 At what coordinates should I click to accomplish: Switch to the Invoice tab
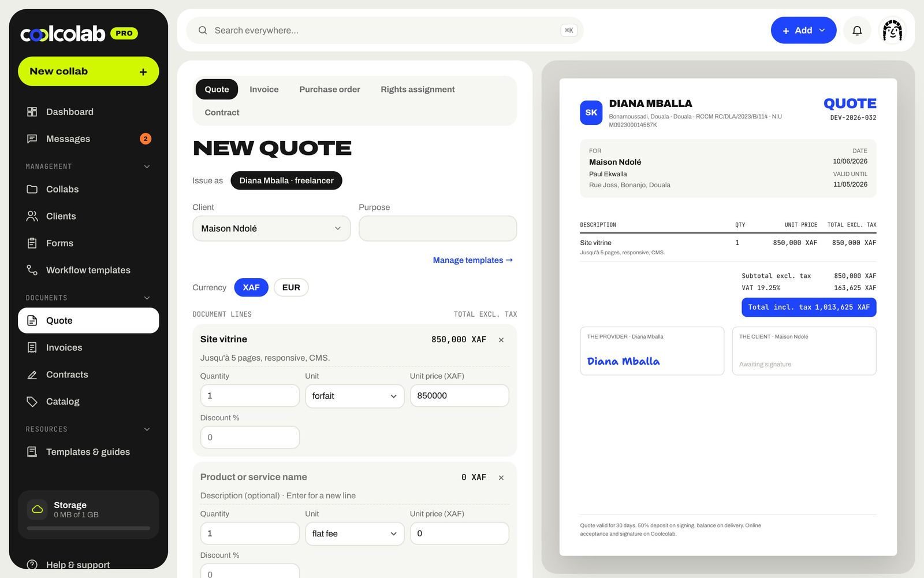264,89
